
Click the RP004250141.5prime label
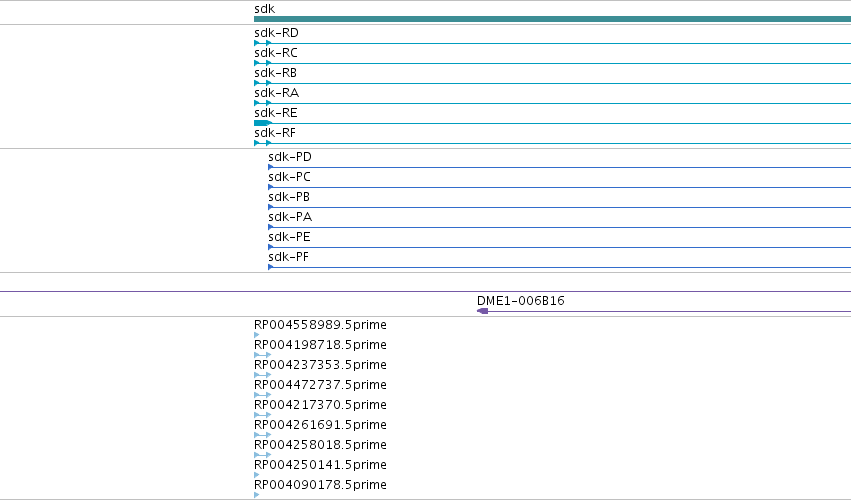coord(320,465)
